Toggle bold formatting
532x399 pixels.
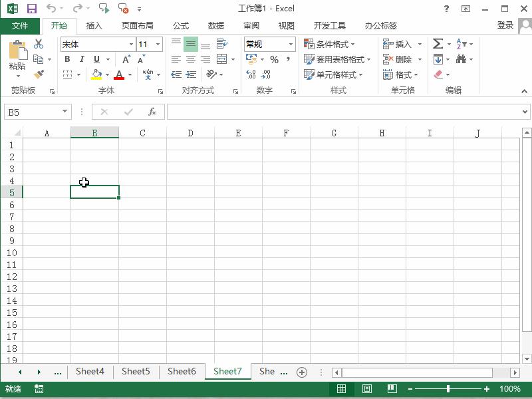[67, 59]
